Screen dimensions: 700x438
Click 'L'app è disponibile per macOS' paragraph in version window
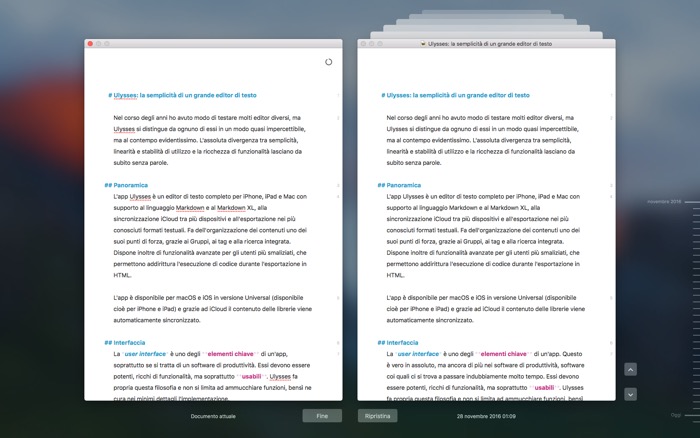(486, 309)
